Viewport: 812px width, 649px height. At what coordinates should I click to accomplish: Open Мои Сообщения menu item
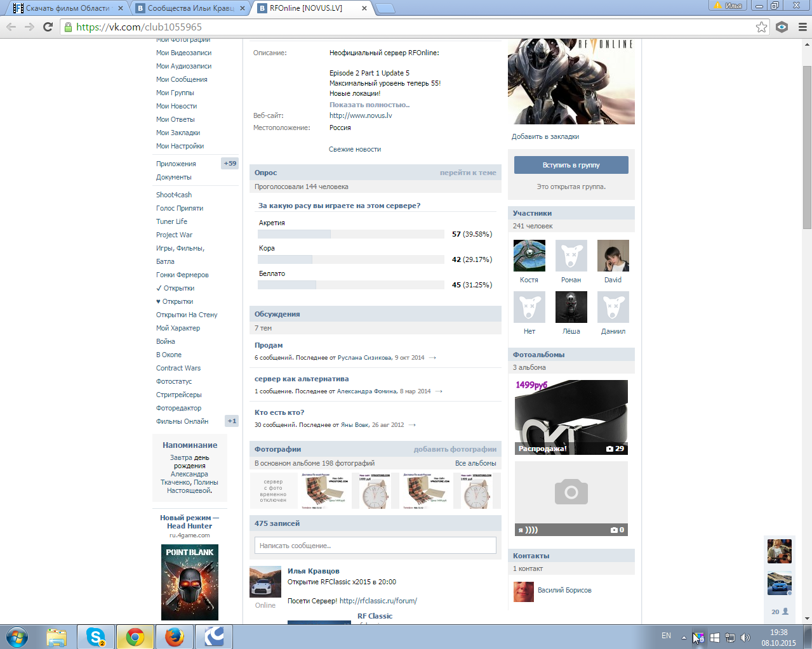(x=182, y=79)
